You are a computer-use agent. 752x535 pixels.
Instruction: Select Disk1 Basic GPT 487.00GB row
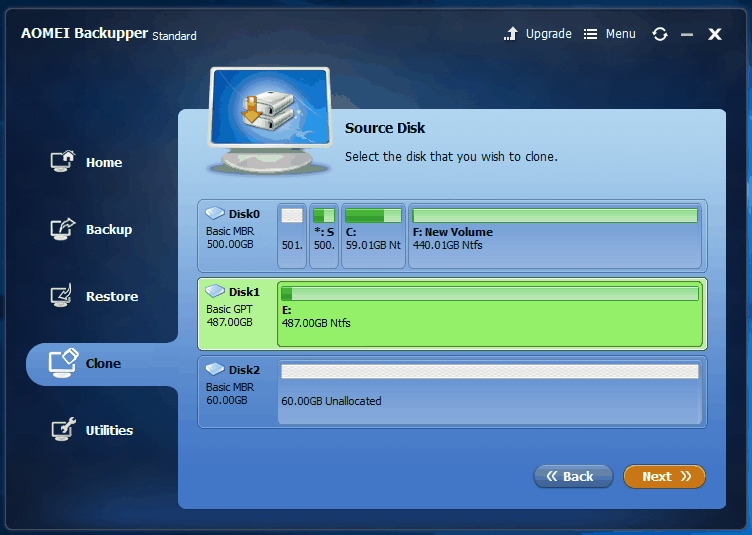tap(452, 314)
